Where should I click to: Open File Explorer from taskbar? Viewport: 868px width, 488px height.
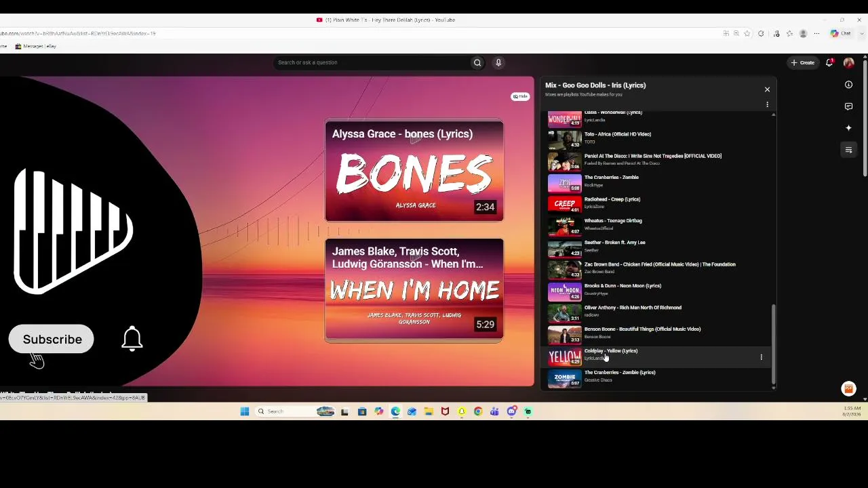(x=429, y=411)
